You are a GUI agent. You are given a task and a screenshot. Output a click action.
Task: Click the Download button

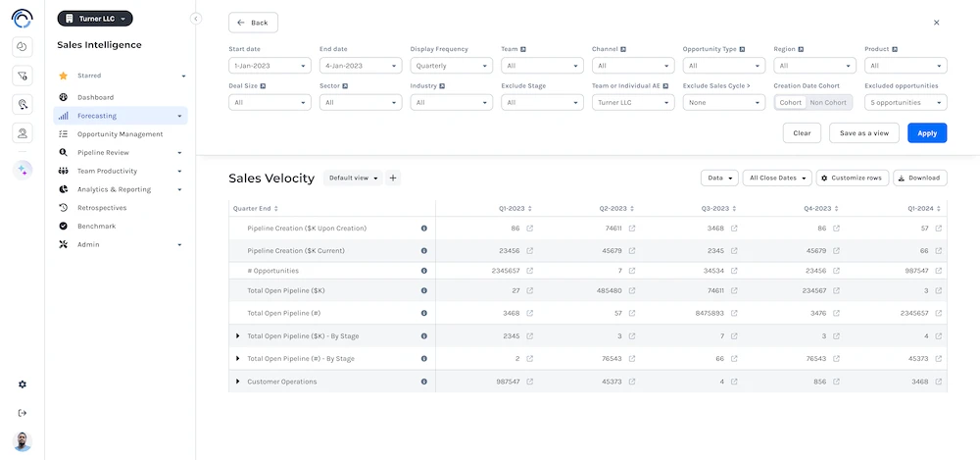point(919,179)
